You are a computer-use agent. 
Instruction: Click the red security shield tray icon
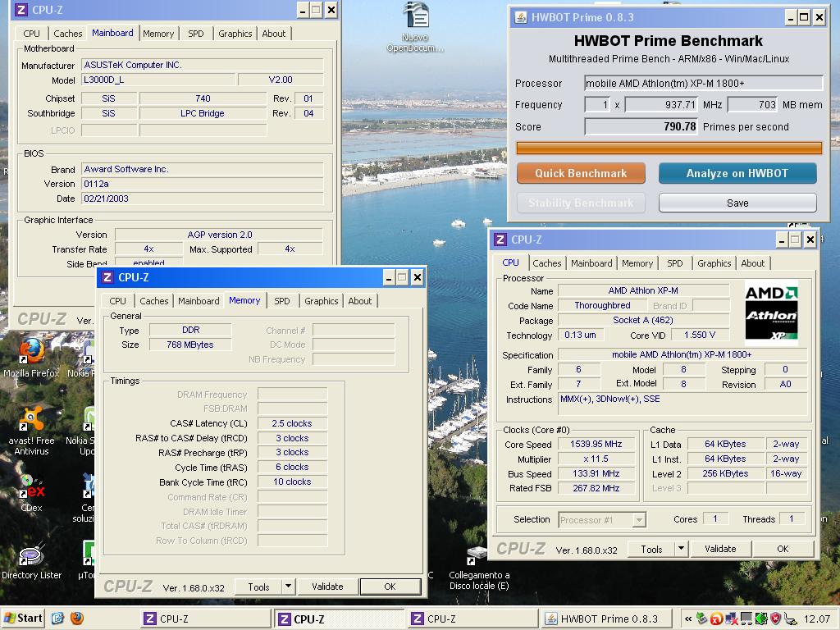tap(775, 619)
